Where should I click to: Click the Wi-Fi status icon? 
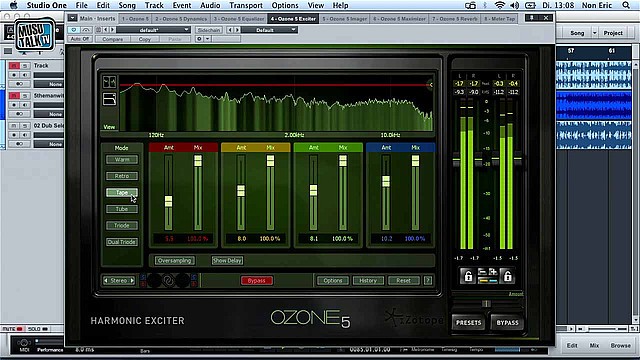(x=500, y=5)
